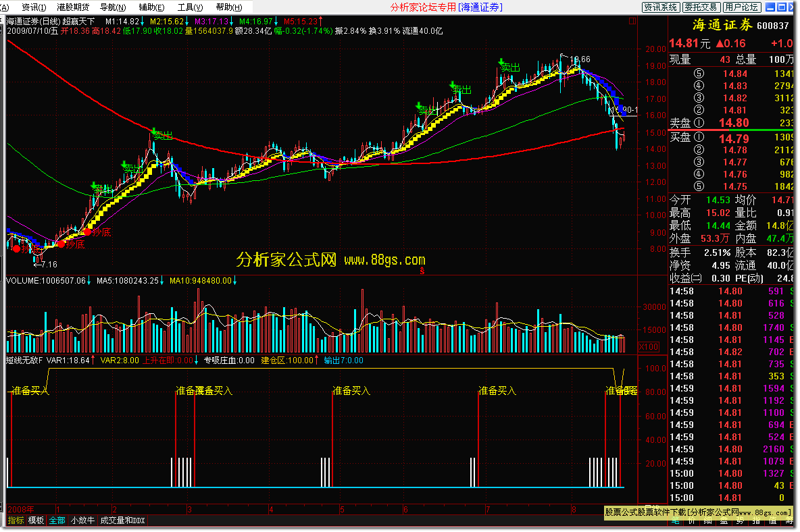800x532 pixels.
Task: Click the 海通证券 stock name header
Action: coord(722,25)
